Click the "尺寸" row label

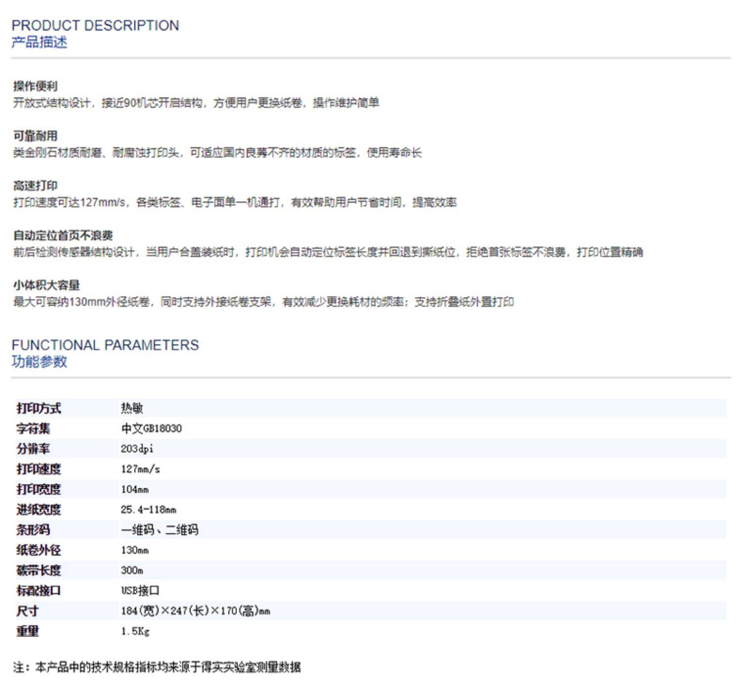point(28,611)
